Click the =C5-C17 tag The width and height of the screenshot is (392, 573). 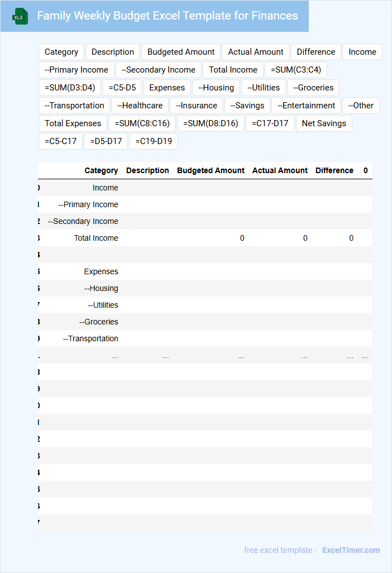[61, 141]
